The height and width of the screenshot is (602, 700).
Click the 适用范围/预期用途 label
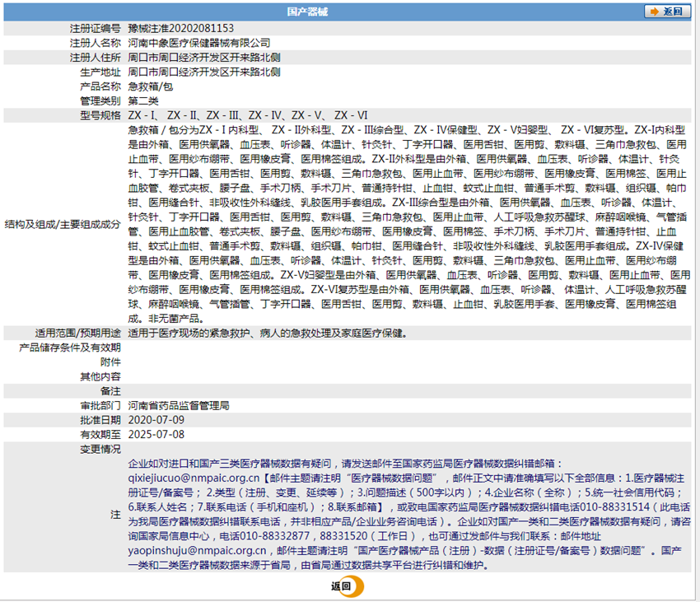[x=78, y=334]
